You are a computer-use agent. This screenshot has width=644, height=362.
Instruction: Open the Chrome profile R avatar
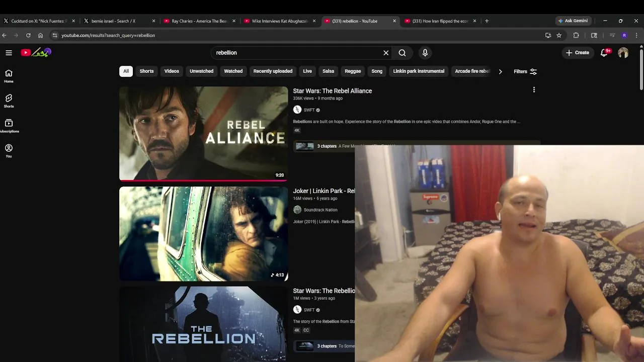(624, 35)
